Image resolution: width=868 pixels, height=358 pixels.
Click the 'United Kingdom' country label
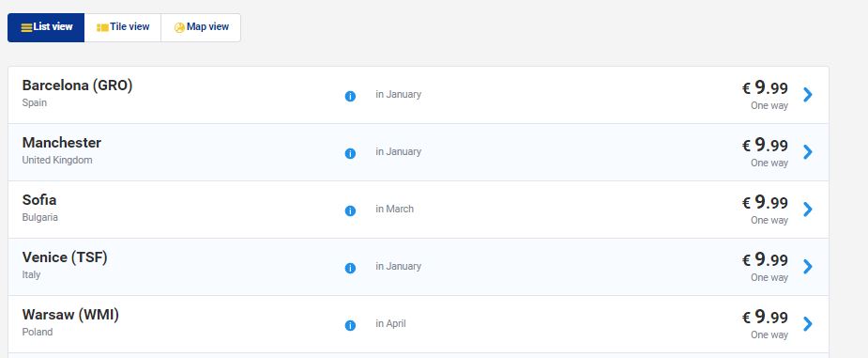[57, 160]
